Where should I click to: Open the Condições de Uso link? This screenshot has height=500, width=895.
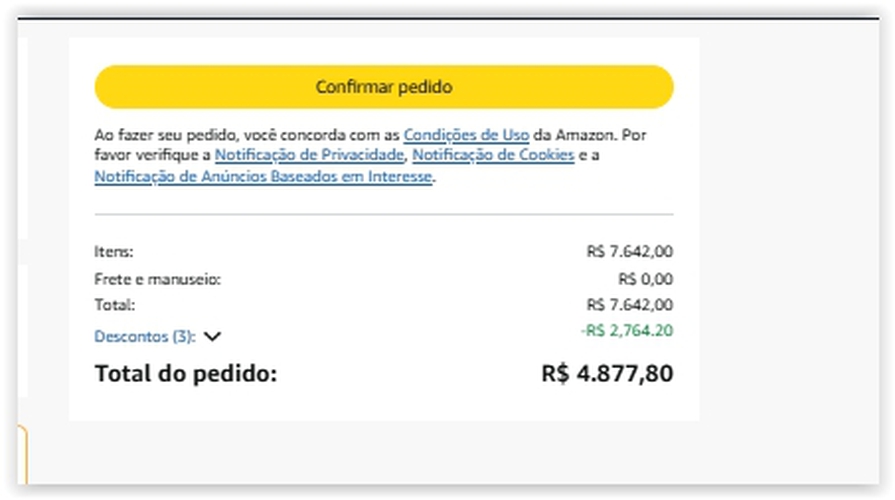pos(466,134)
